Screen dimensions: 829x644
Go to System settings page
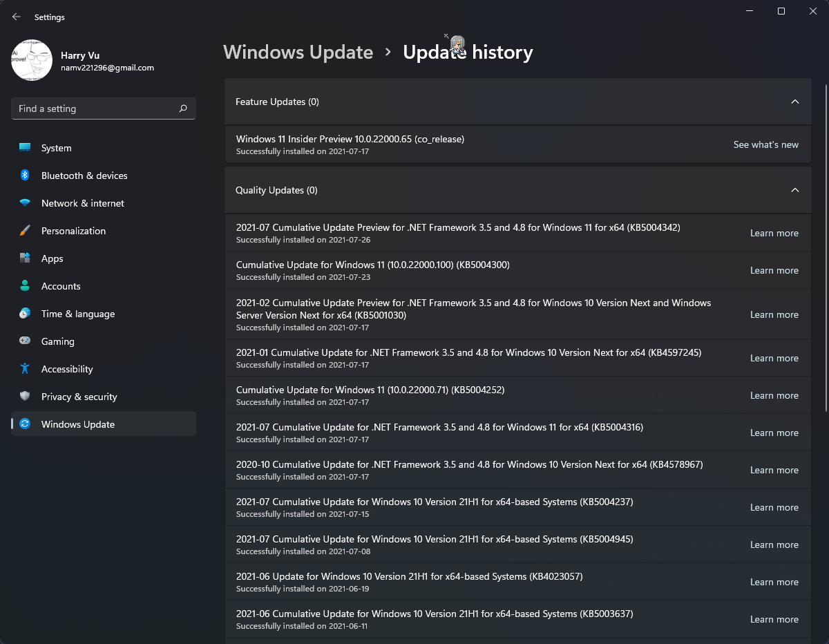point(104,148)
